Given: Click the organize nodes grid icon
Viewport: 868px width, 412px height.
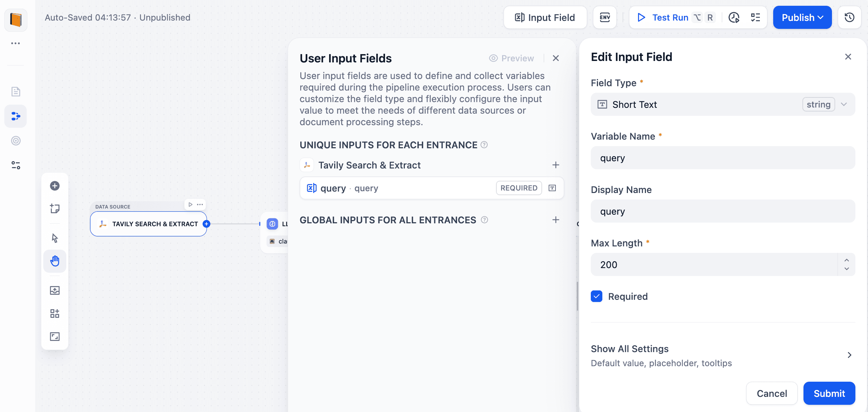Looking at the screenshot, I should click(55, 314).
